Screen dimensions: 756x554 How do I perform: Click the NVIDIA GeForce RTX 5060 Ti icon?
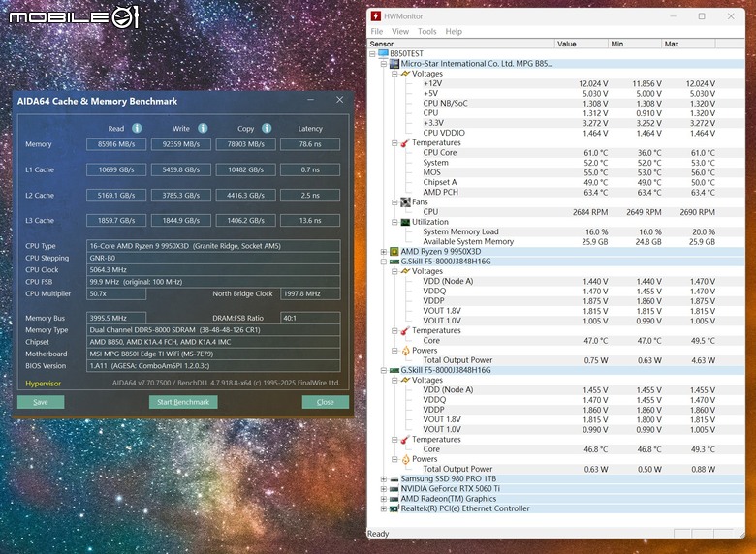tap(394, 489)
